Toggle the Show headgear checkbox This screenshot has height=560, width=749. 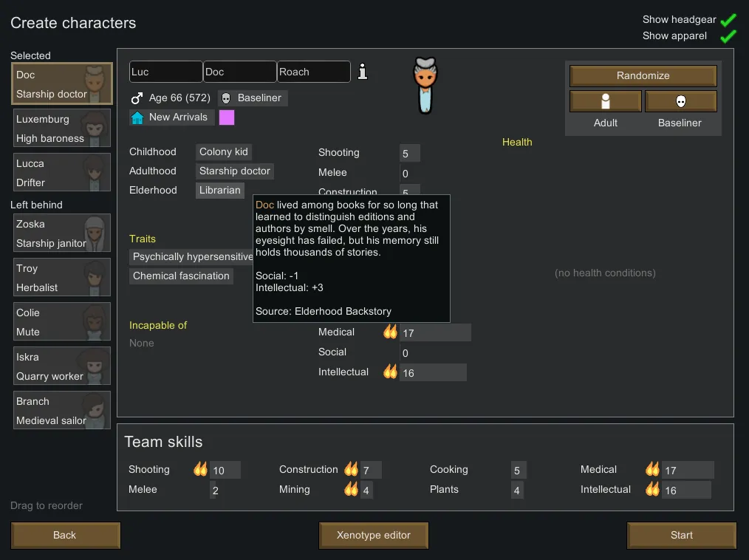coord(728,20)
